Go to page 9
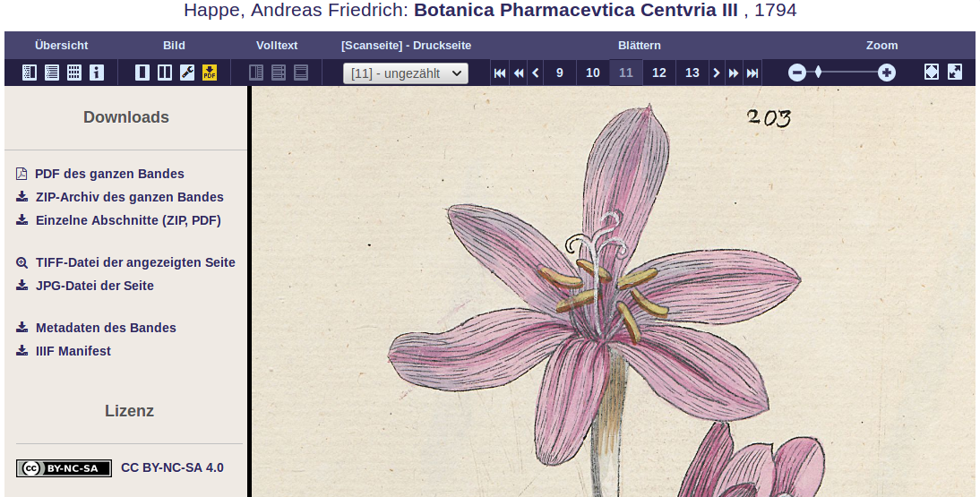This screenshot has width=980, height=497. [559, 73]
